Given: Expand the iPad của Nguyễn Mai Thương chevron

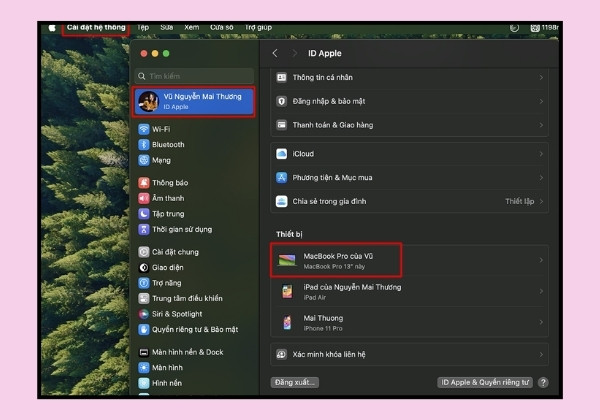Looking at the screenshot, I should [541, 291].
